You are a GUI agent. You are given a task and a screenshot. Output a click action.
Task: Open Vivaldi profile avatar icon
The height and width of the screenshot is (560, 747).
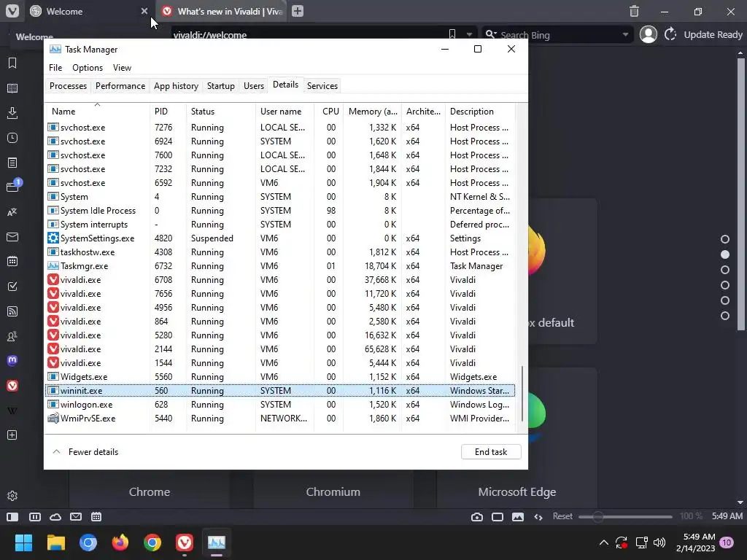[649, 34]
